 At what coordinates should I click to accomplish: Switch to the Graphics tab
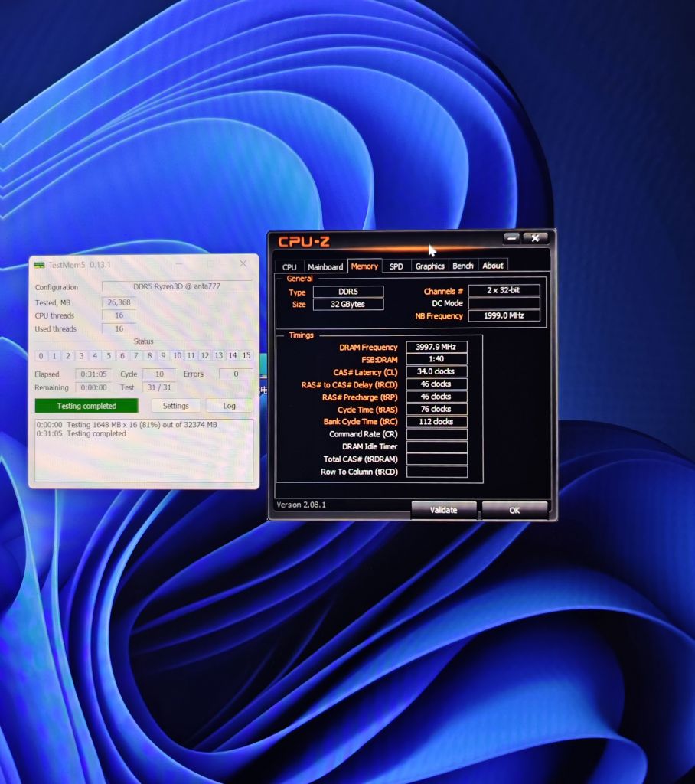(429, 266)
